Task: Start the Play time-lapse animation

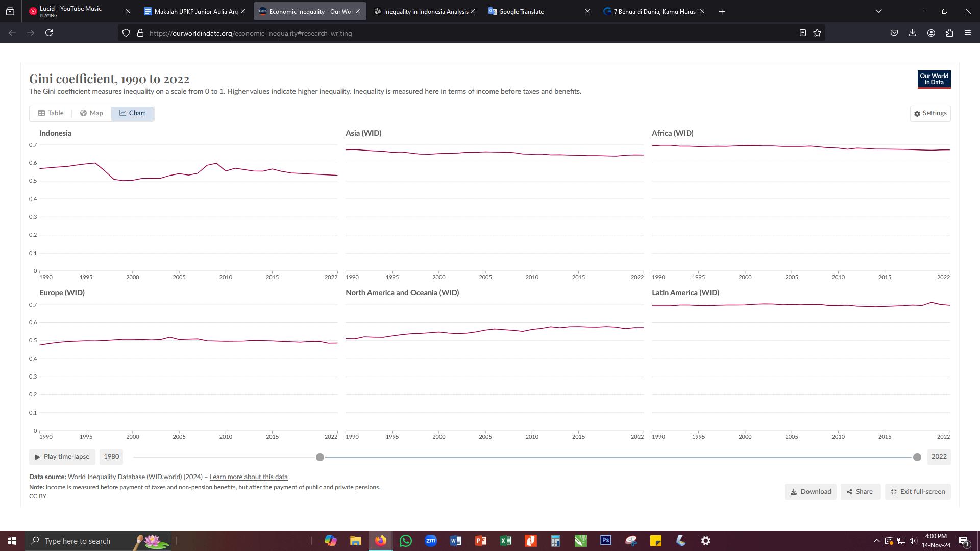Action: point(62,457)
